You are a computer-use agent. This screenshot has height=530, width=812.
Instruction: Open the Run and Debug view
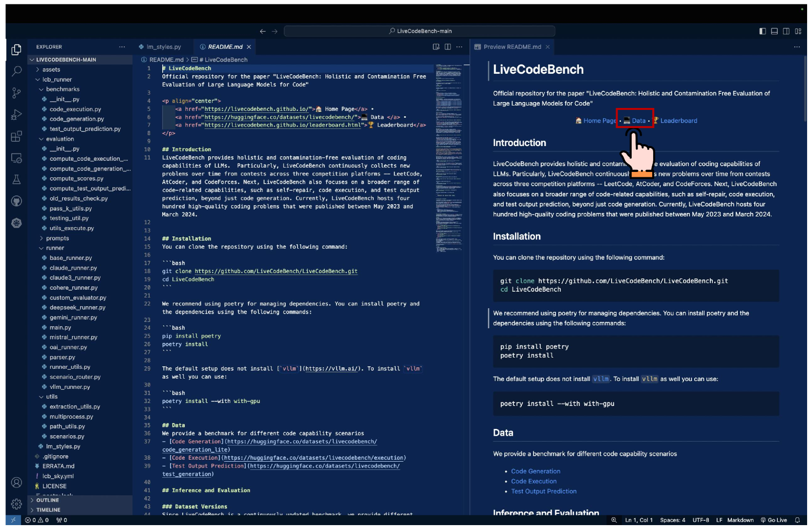(17, 115)
